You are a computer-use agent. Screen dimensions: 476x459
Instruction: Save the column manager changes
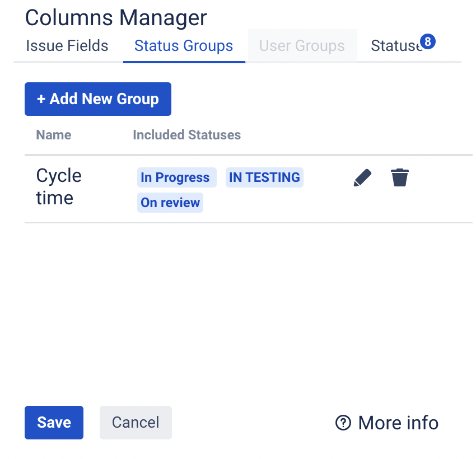coord(54,423)
